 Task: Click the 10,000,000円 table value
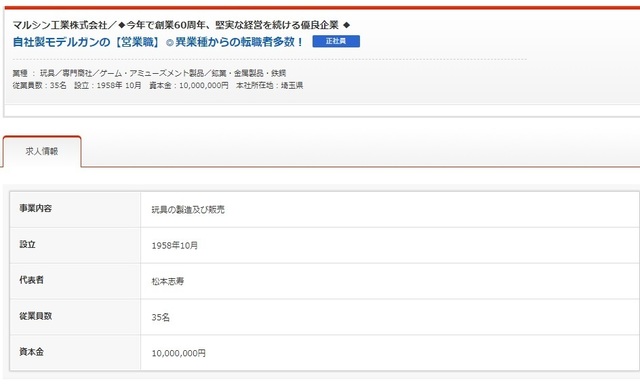179,353
